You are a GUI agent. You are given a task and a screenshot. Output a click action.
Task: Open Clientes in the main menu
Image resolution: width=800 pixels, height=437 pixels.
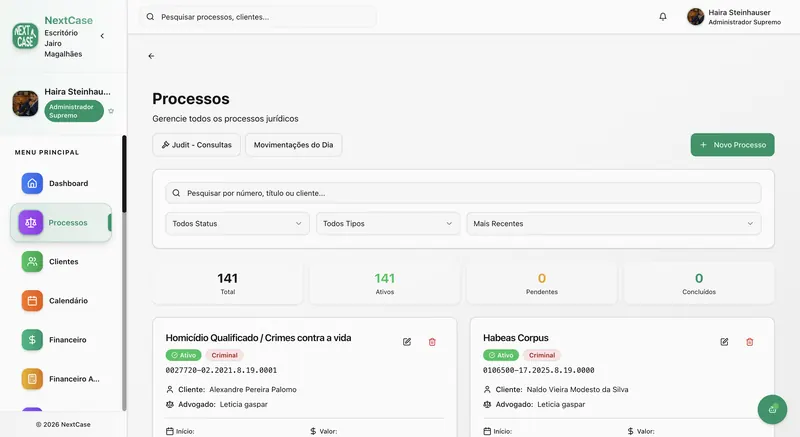coord(61,262)
